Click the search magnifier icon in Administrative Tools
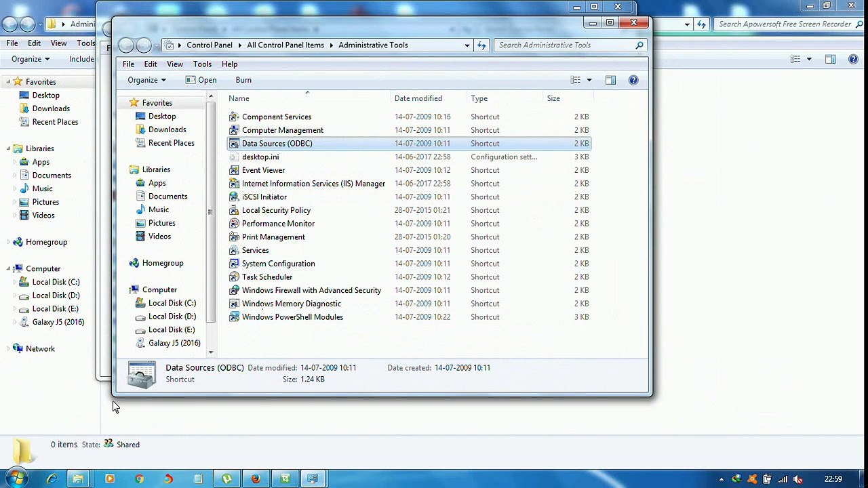The width and height of the screenshot is (868, 488). (x=639, y=45)
